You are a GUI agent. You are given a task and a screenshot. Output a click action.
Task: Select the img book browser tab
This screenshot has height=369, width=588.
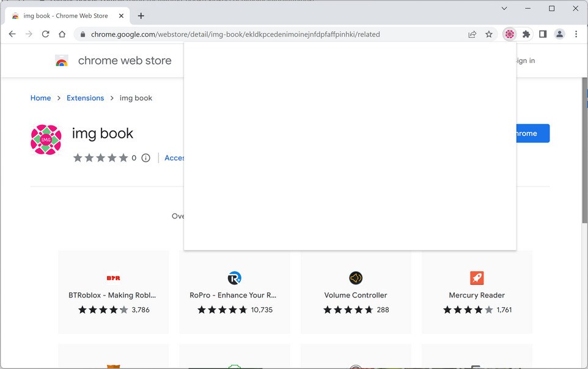(67, 16)
